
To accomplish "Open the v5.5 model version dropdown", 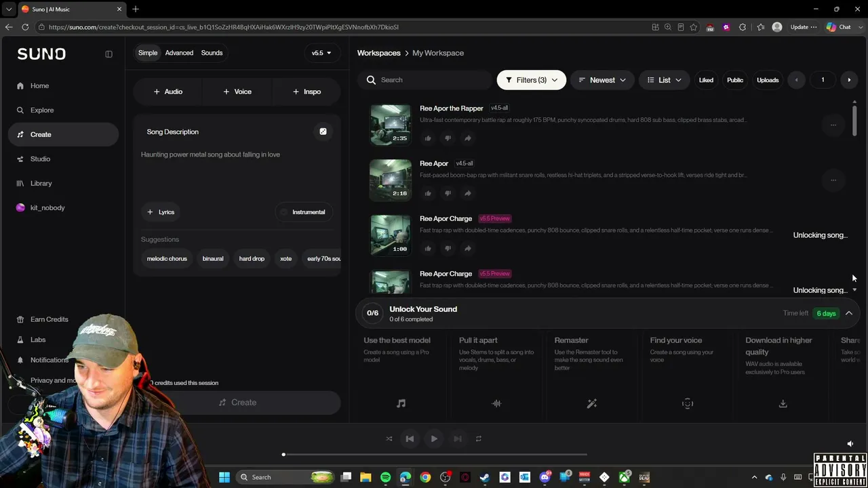I will [x=321, y=53].
